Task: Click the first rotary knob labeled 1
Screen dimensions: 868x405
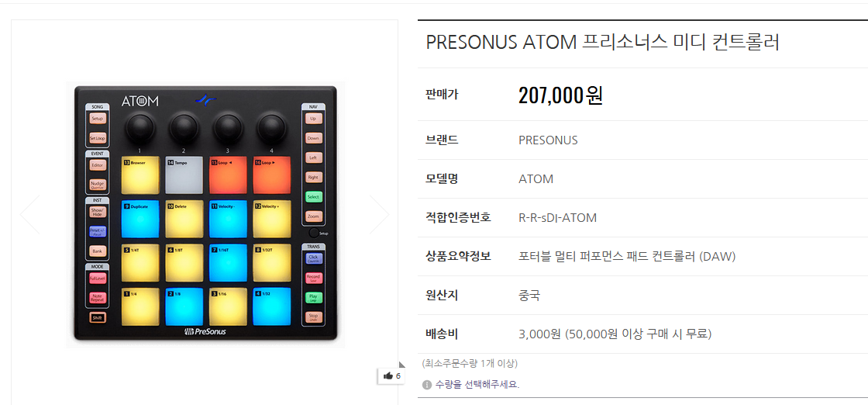Action: 140,126
